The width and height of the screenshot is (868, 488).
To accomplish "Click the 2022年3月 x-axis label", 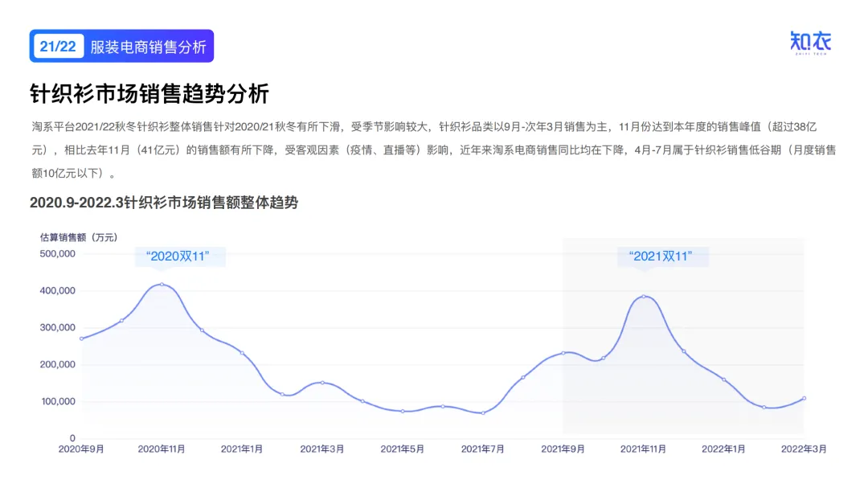I will click(804, 449).
